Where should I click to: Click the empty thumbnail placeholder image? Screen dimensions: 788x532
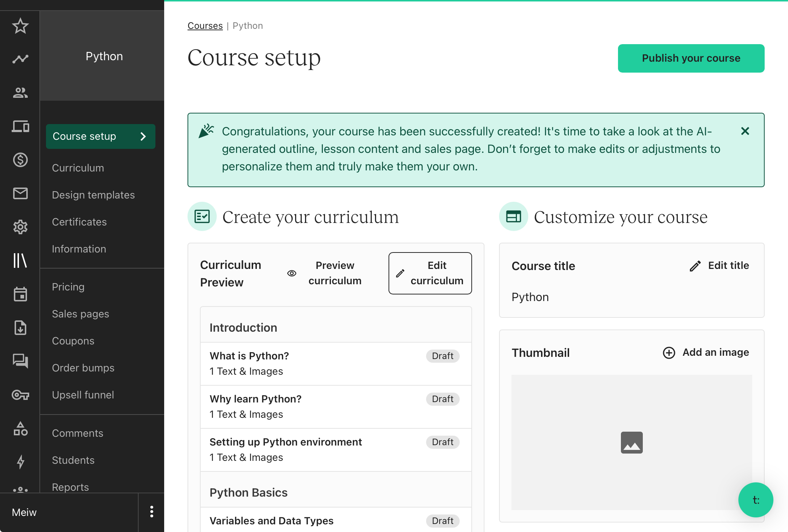pyautogui.click(x=631, y=442)
